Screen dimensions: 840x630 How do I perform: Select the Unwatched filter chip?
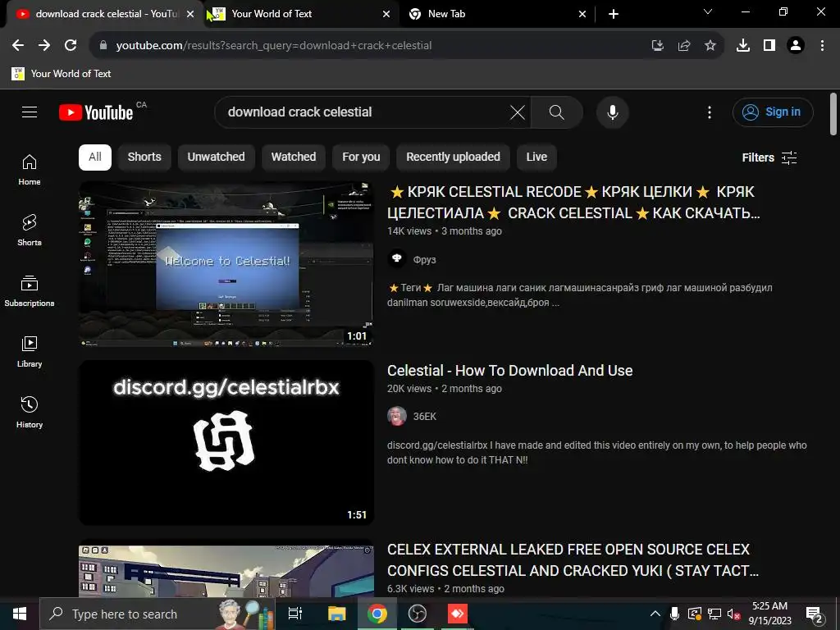[x=216, y=157]
